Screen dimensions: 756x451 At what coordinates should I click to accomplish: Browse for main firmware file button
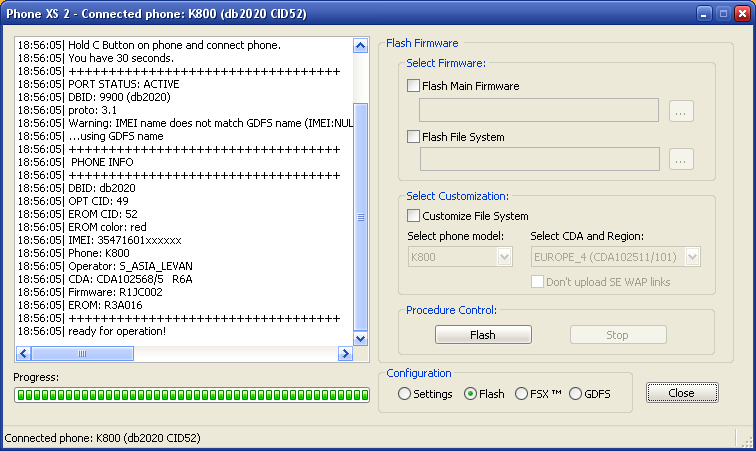coord(681,110)
